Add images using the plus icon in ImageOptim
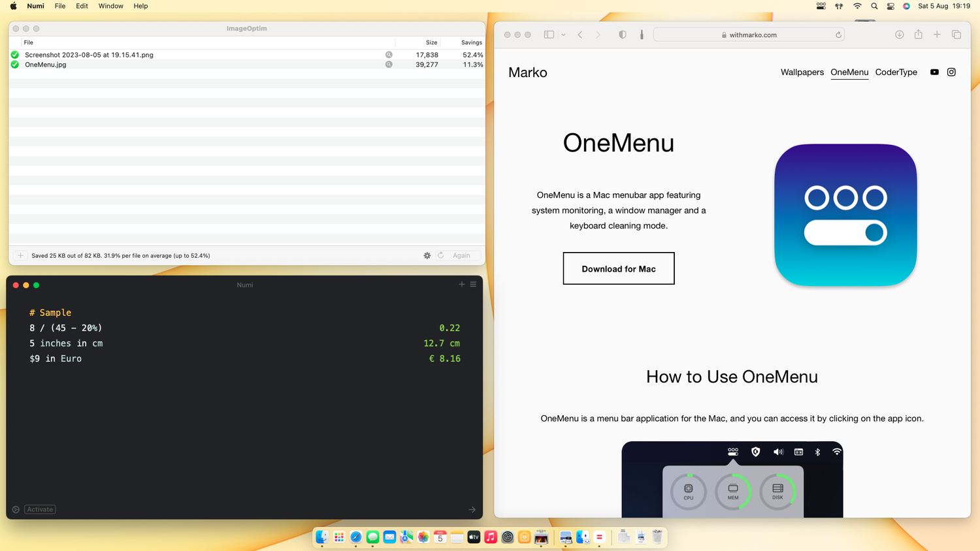 pyautogui.click(x=20, y=255)
